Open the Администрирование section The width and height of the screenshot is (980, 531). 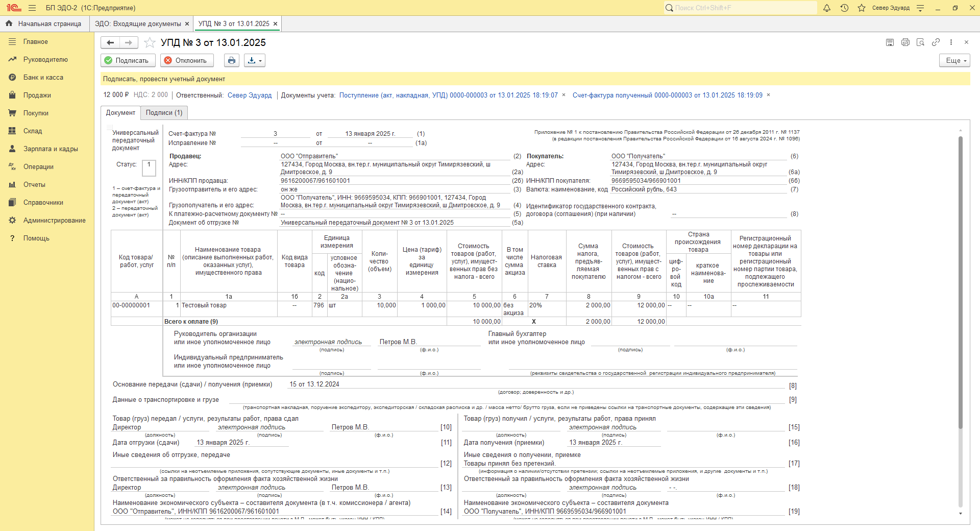[x=54, y=220]
